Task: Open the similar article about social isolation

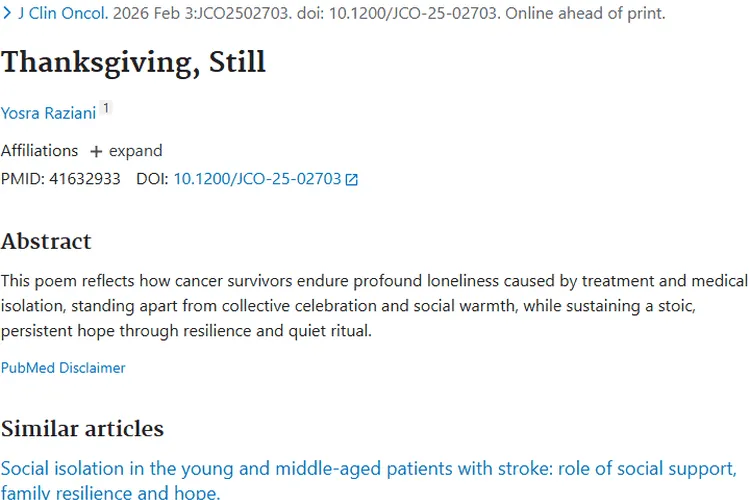Action: [x=368, y=469]
